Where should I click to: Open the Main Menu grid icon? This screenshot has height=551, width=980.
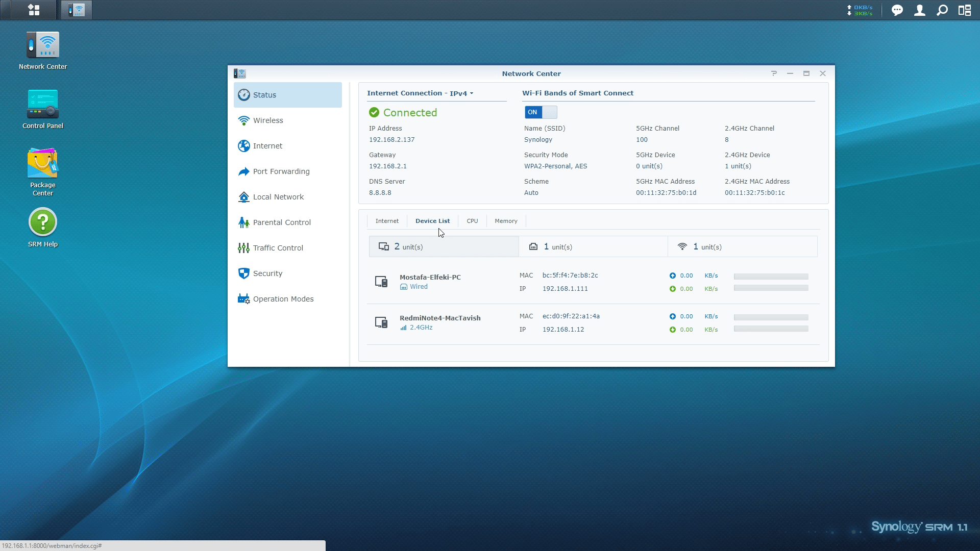34,10
